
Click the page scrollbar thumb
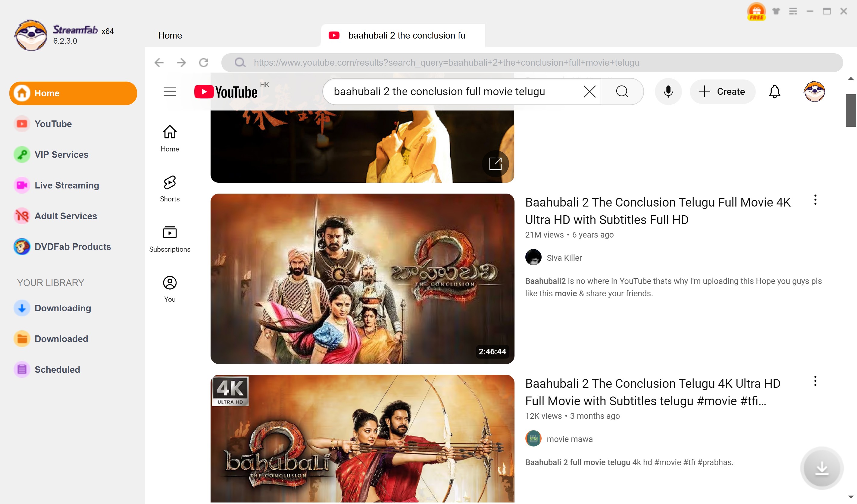coord(851,110)
